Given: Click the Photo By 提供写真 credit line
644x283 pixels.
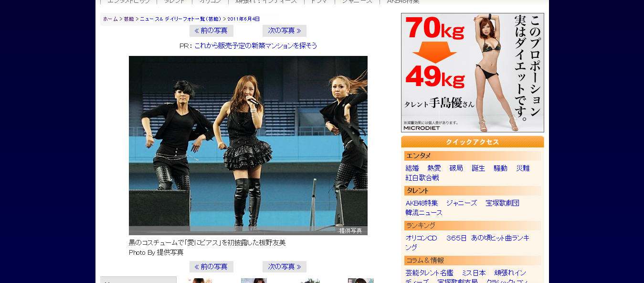Looking at the screenshot, I should click(x=156, y=252).
